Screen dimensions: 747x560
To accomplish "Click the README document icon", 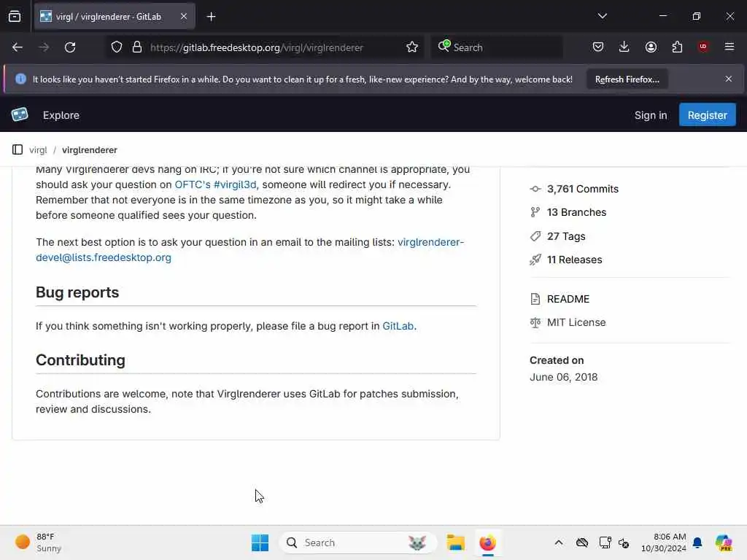I will click(535, 299).
